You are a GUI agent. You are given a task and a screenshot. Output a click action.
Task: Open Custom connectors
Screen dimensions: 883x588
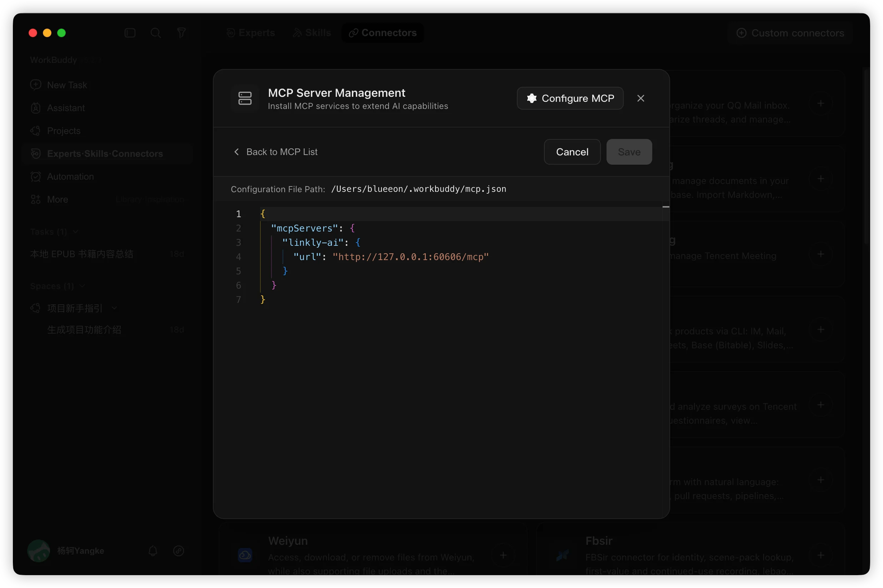pyautogui.click(x=790, y=33)
